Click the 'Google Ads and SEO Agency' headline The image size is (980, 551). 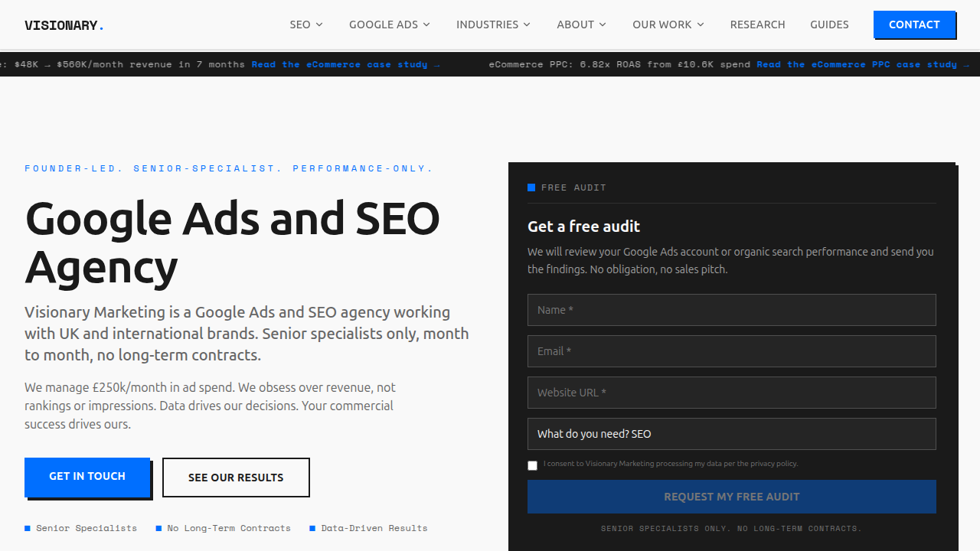(233, 243)
